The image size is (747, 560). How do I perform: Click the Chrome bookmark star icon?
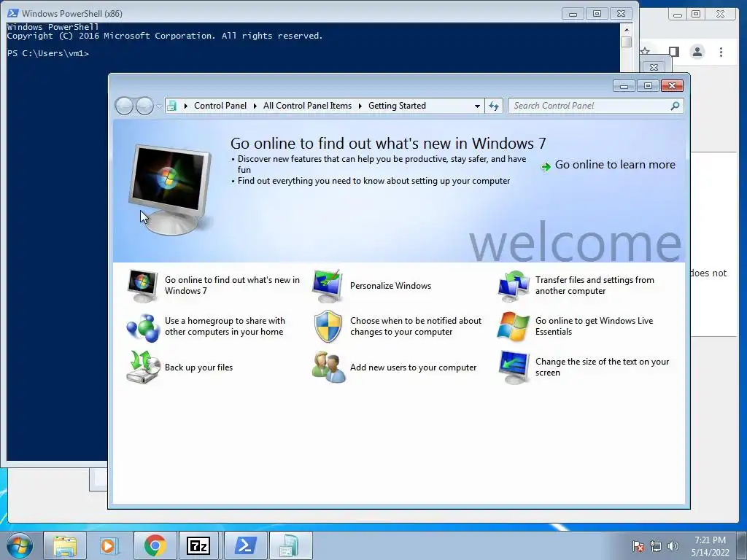coord(645,51)
